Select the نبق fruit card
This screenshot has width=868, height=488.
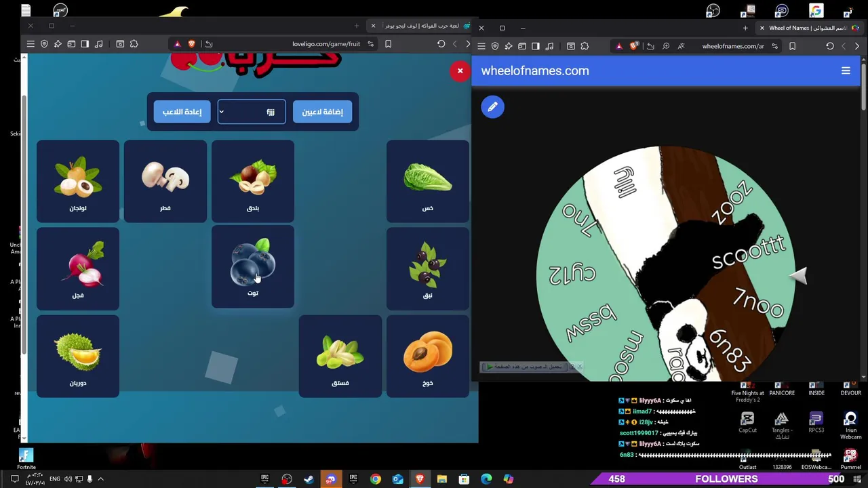[x=428, y=269]
